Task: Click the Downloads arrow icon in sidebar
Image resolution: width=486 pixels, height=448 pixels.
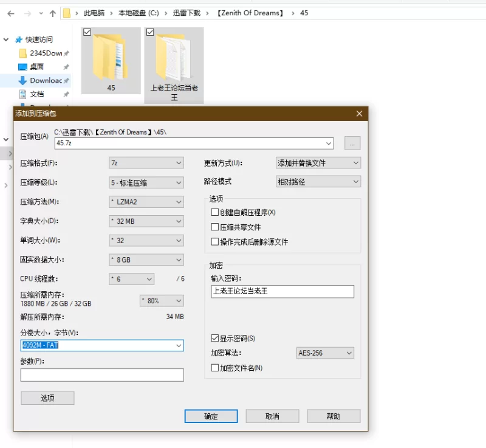Action: tap(22, 80)
